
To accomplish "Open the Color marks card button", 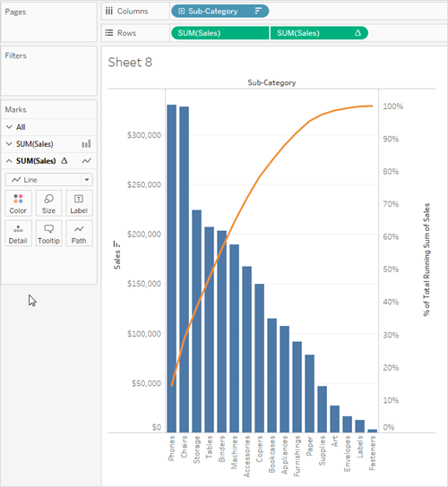I will coord(18,203).
